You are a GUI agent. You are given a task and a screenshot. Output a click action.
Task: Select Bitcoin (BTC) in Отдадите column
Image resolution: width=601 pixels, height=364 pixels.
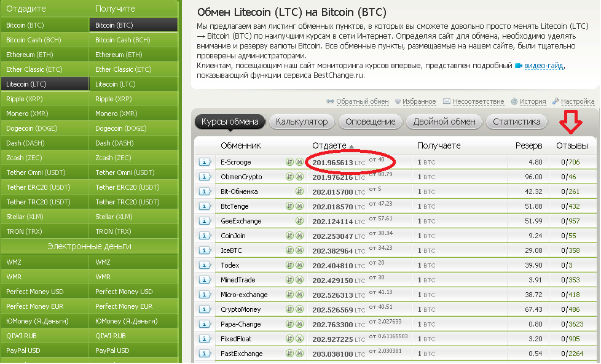coord(45,25)
